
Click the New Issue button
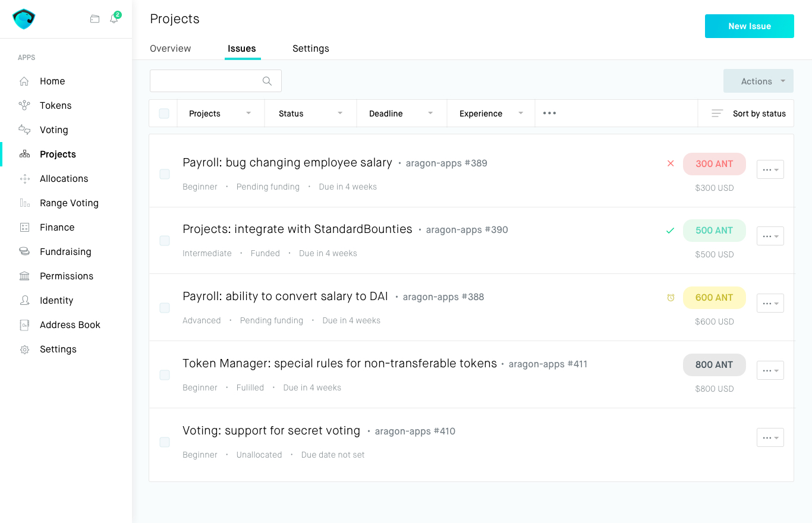click(750, 26)
